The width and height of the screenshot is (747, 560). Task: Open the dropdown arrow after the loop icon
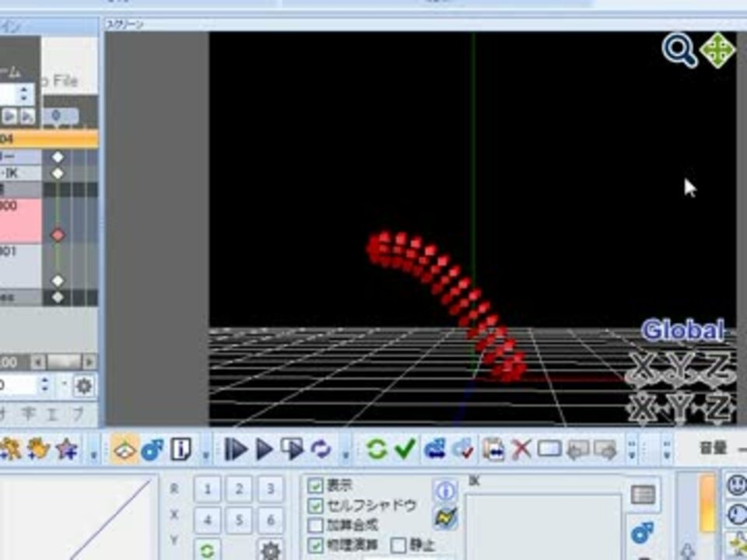[345, 455]
